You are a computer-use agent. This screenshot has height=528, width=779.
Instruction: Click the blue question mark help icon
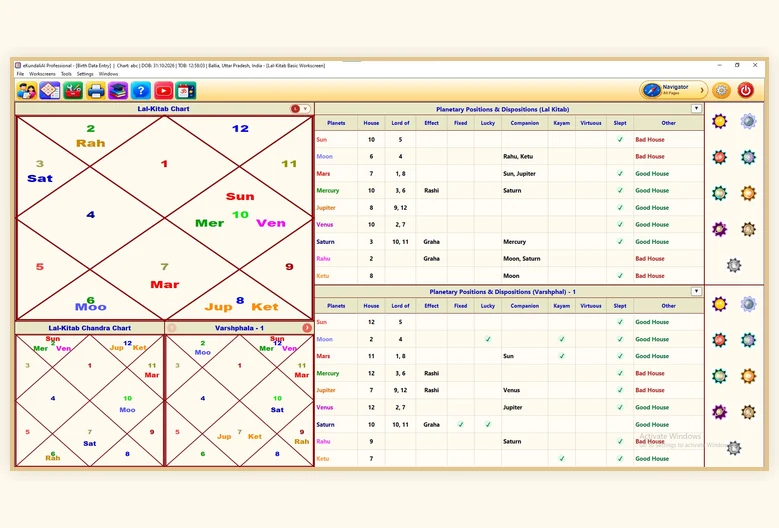(x=141, y=90)
